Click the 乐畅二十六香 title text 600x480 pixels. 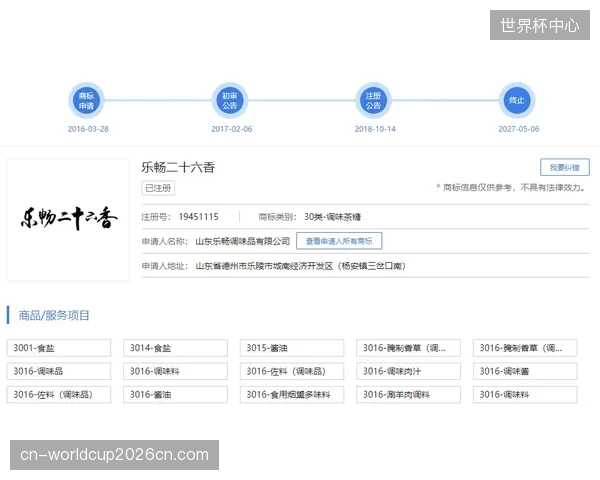click(178, 167)
